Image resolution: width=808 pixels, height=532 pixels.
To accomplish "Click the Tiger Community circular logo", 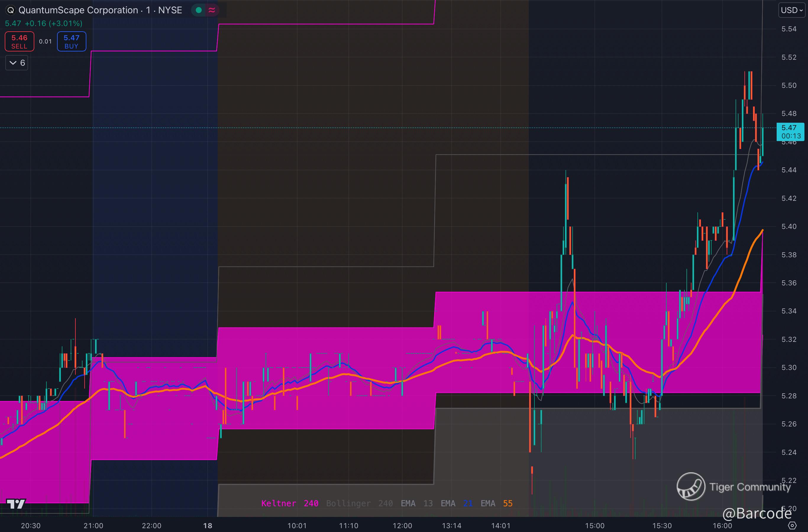I will (x=691, y=486).
